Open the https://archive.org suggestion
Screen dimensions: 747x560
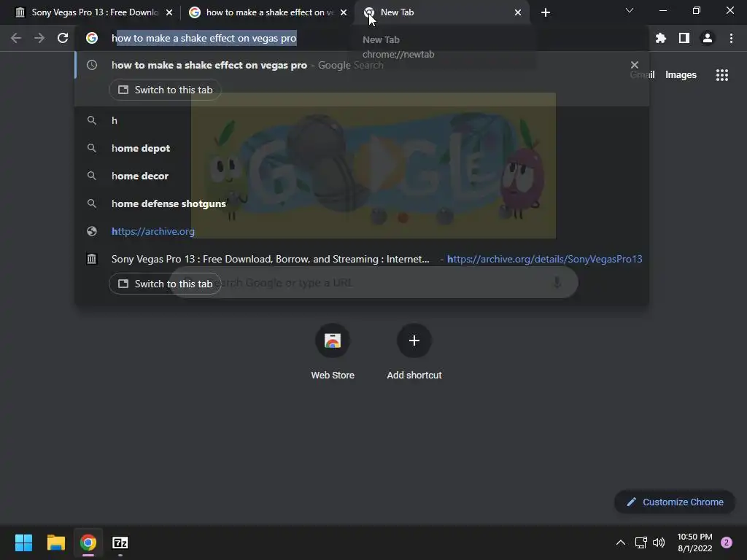click(x=362, y=231)
